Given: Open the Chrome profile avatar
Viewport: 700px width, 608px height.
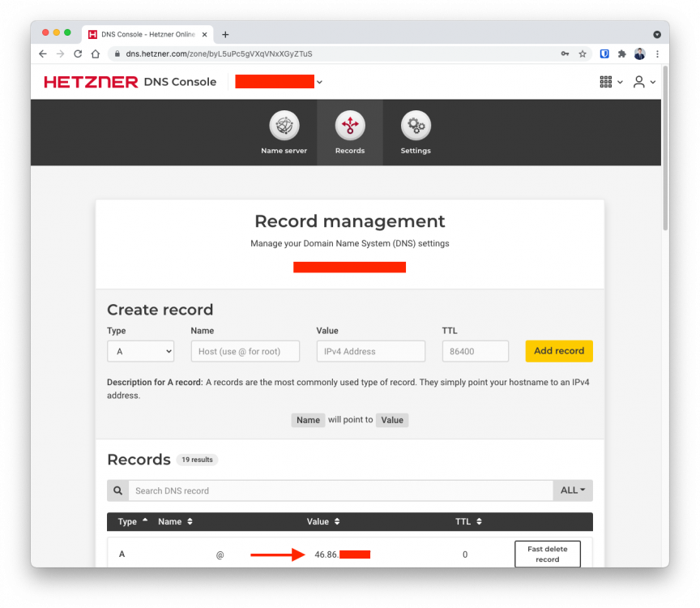Looking at the screenshot, I should pyautogui.click(x=639, y=54).
